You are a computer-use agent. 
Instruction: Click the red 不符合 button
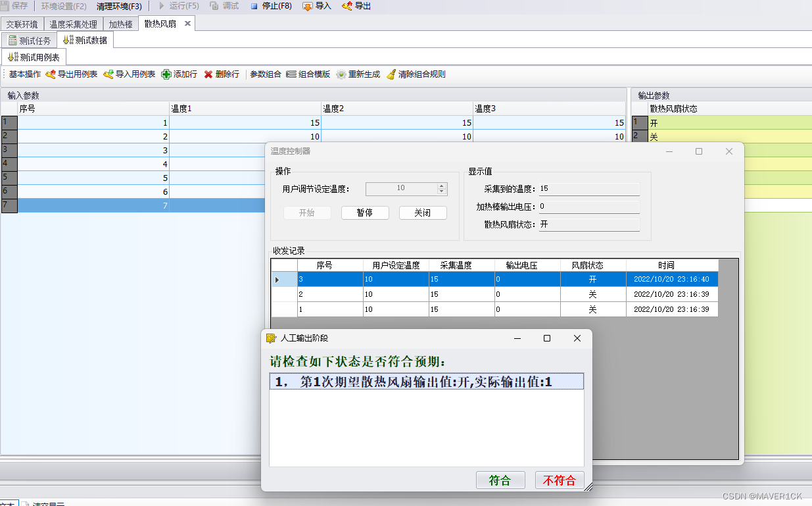tap(560, 480)
